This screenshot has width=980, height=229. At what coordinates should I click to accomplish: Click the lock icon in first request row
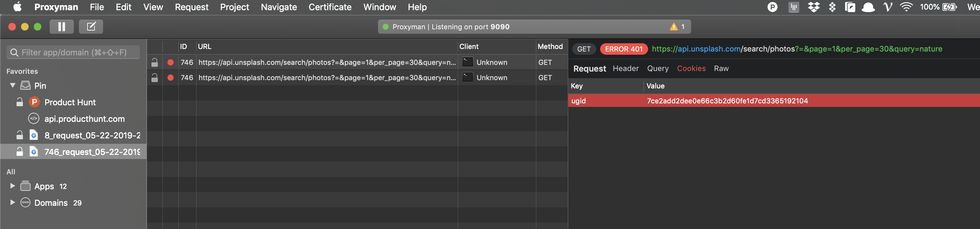click(154, 62)
